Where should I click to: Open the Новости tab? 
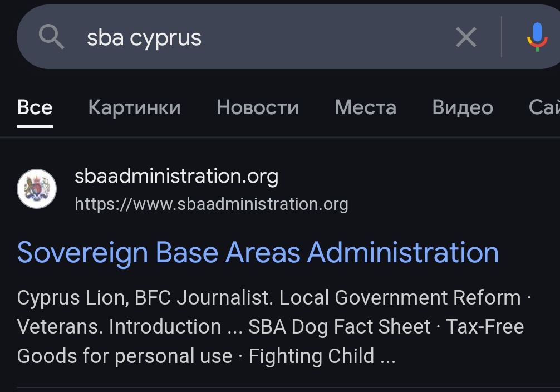click(x=258, y=107)
